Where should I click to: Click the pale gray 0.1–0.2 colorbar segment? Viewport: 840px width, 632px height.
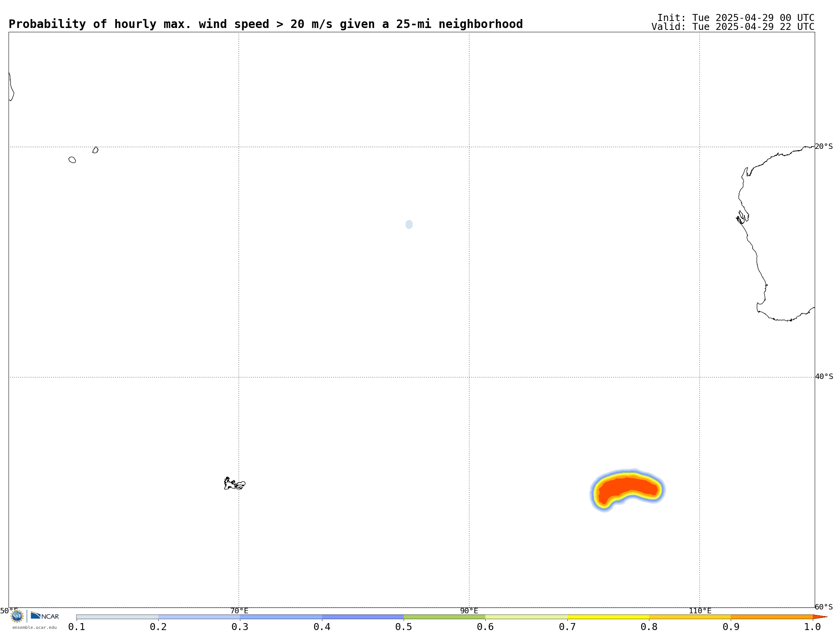pos(117,617)
